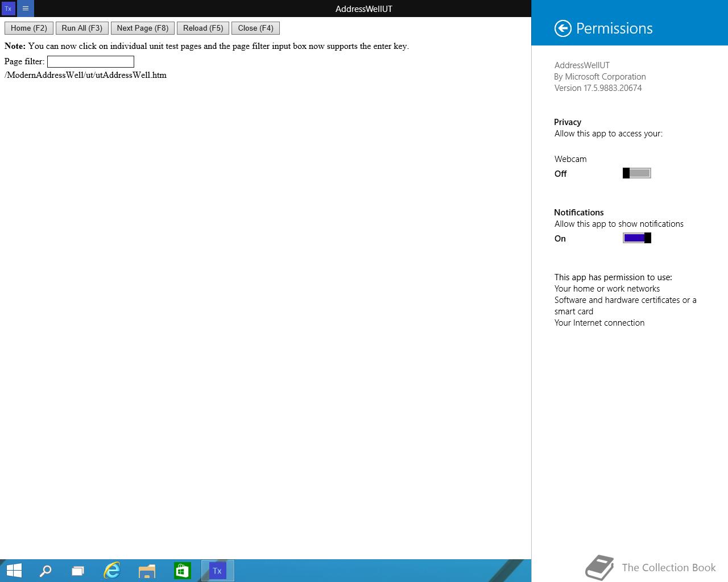Screen dimensions: 728x582
Task: Click the 'Your home or work networks' text
Action: click(x=607, y=289)
